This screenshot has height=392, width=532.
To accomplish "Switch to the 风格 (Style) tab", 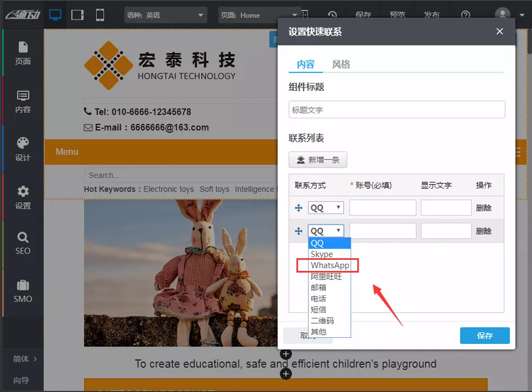I will (341, 64).
